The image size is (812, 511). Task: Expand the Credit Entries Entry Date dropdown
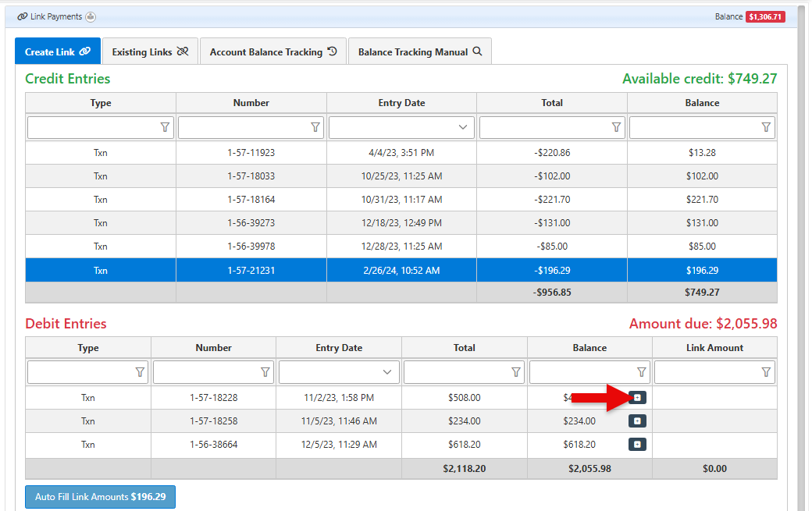coord(463,127)
